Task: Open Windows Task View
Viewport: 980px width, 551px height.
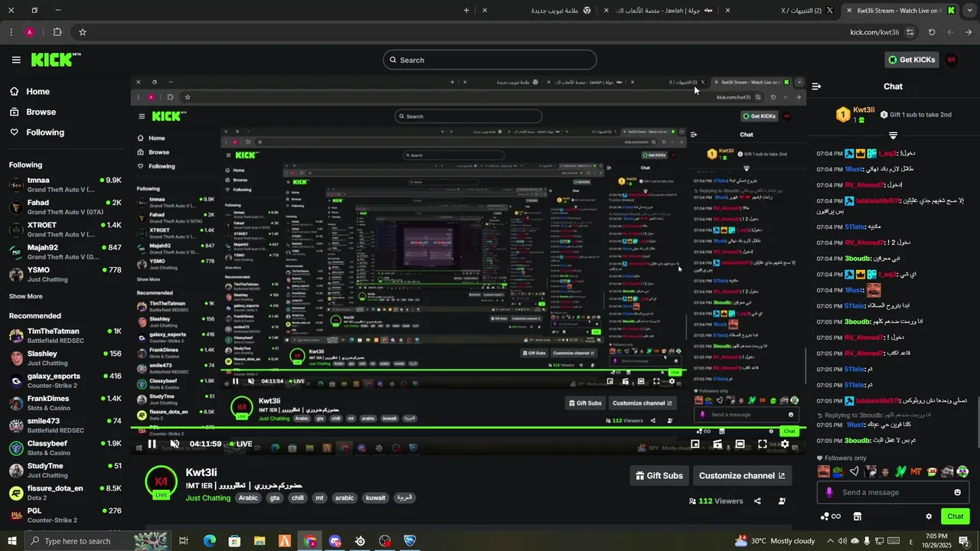Action: (x=184, y=541)
